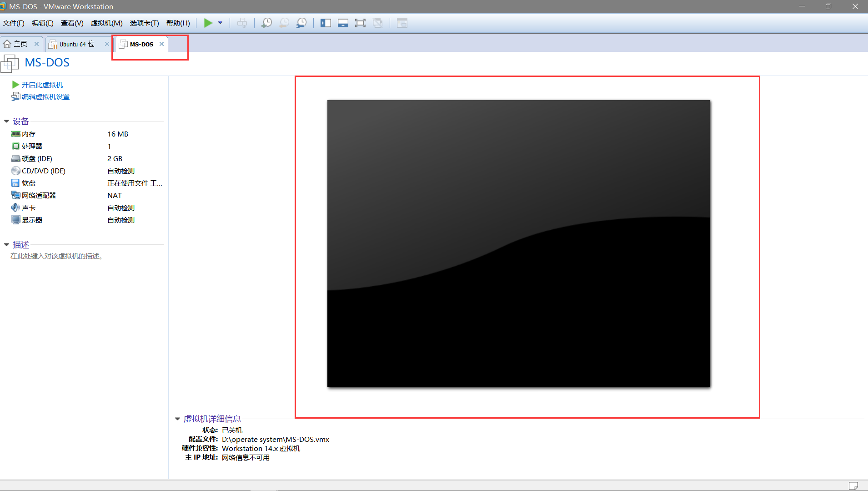Click the network adapter icon
868x491 pixels.
[16, 195]
